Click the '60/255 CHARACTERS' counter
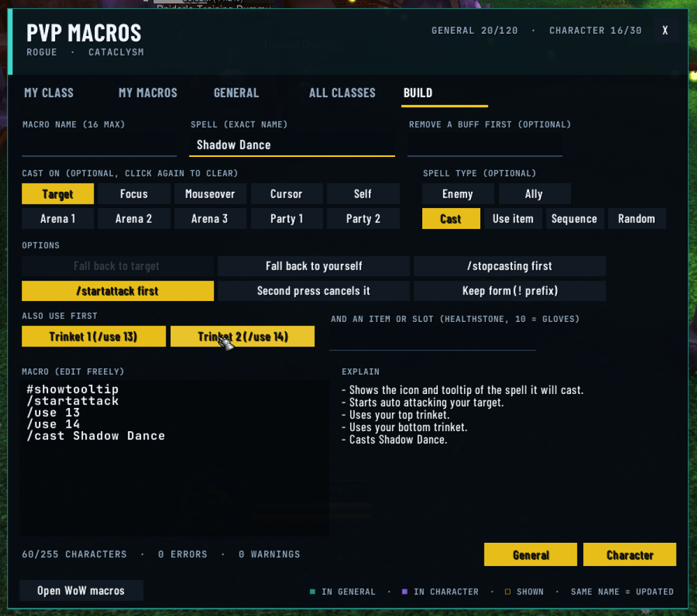The image size is (697, 616). point(74,554)
